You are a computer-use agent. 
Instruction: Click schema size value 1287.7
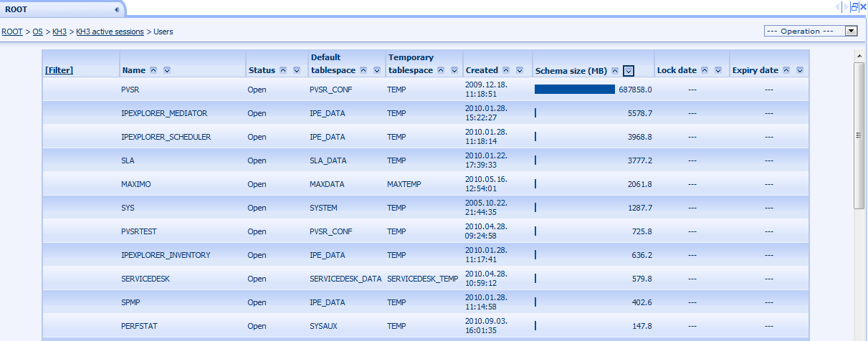pos(639,208)
